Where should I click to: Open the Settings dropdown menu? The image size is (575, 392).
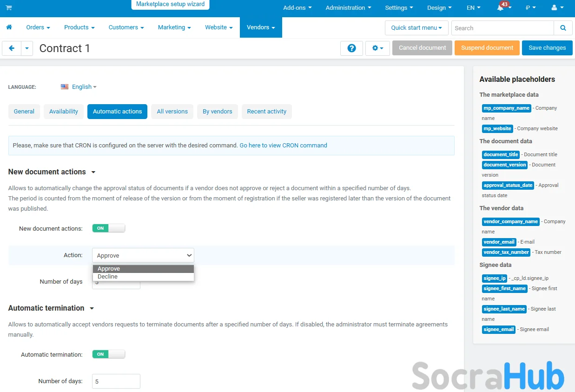[399, 8]
